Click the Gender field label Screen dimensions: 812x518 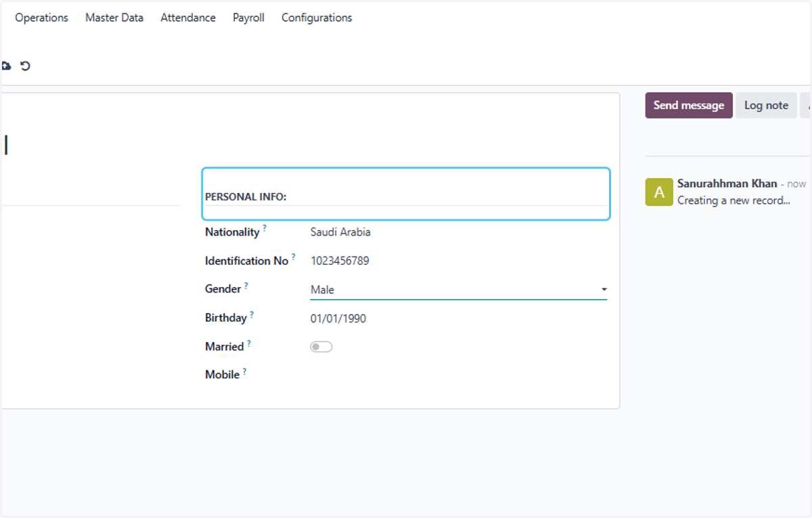coord(223,289)
